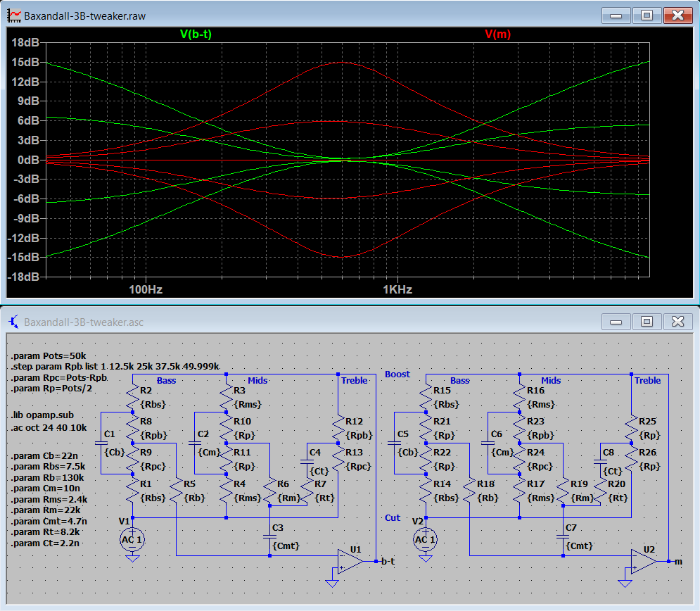This screenshot has width=700, height=611.
Task: Click the V(b-t) green trace label
Action: [196, 34]
